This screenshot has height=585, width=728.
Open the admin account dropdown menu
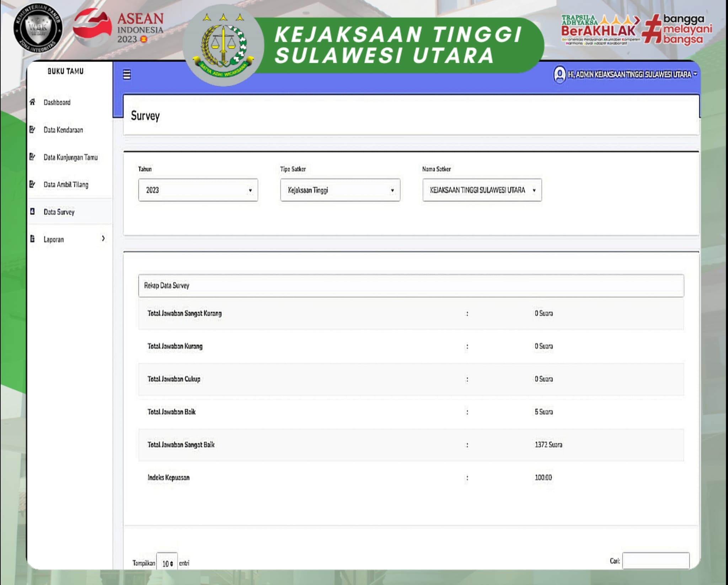pyautogui.click(x=630, y=75)
